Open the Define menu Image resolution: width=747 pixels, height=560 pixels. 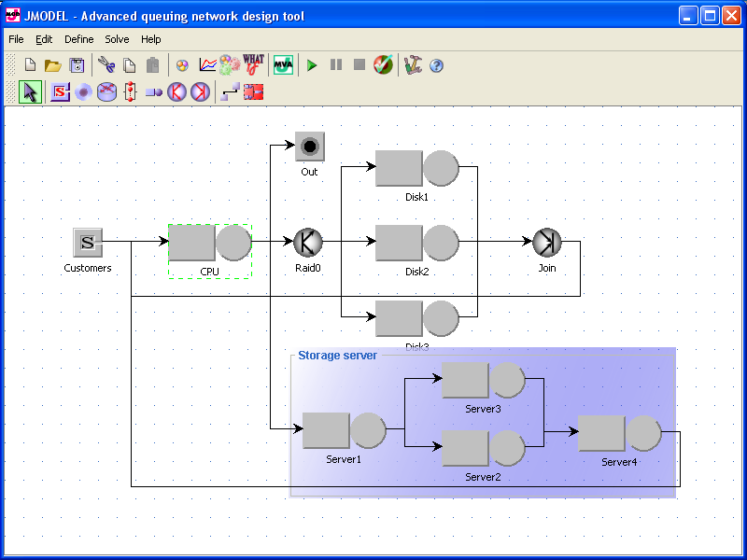tap(78, 39)
